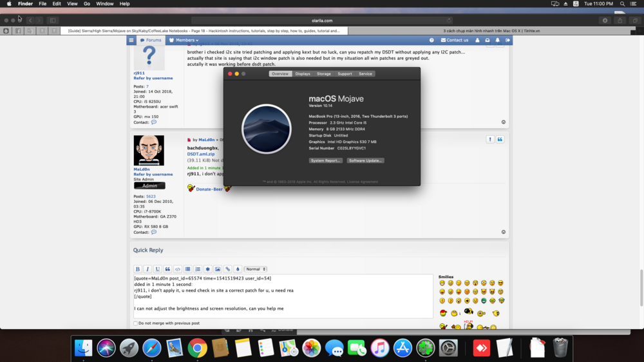Apply underline formatting in Quick Reply toolbar
The image size is (644, 362).
click(x=157, y=269)
